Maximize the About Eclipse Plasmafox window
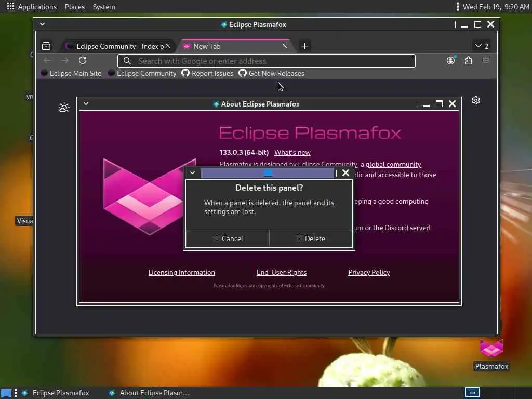 [x=439, y=104]
